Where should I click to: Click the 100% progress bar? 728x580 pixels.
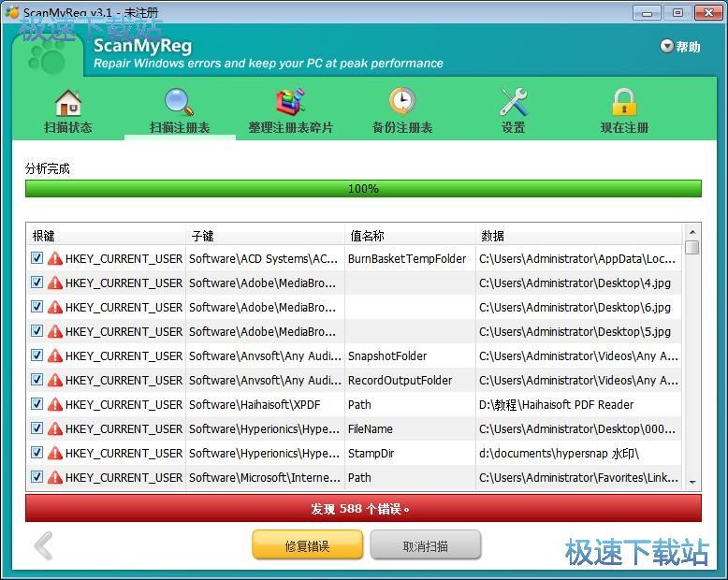tap(363, 189)
